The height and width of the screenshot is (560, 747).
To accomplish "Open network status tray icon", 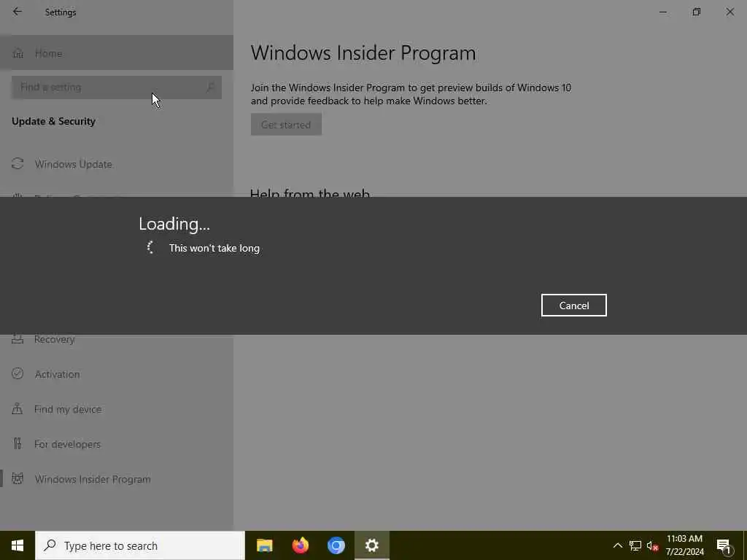I will pos(635,545).
